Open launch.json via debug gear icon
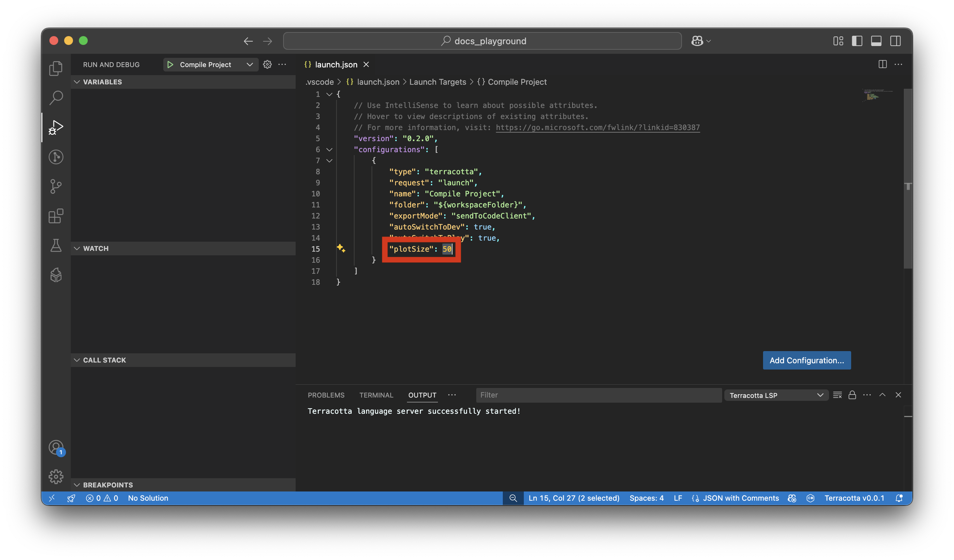Image resolution: width=954 pixels, height=560 pixels. tap(267, 65)
